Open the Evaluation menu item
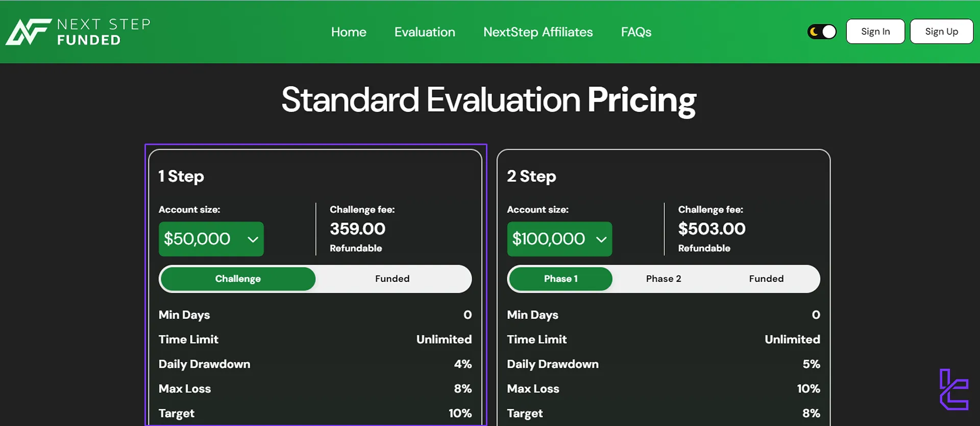The width and height of the screenshot is (980, 426). pos(425,32)
